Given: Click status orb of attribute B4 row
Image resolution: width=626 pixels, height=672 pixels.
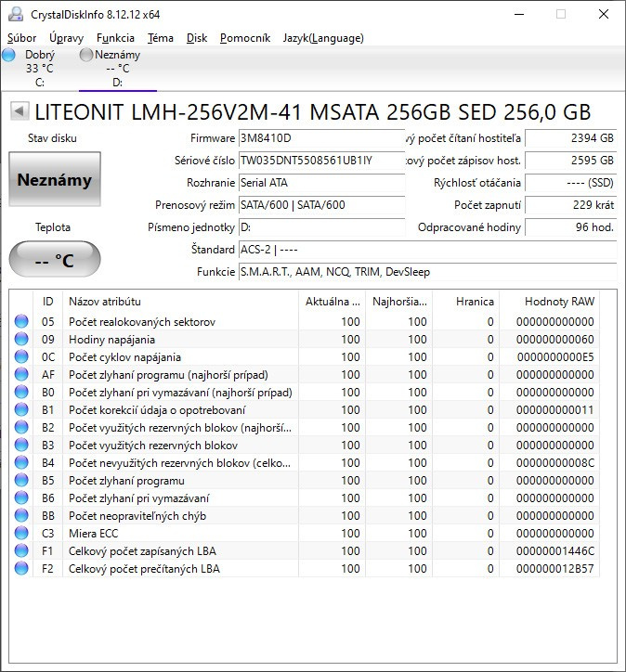Looking at the screenshot, I should (x=21, y=462).
